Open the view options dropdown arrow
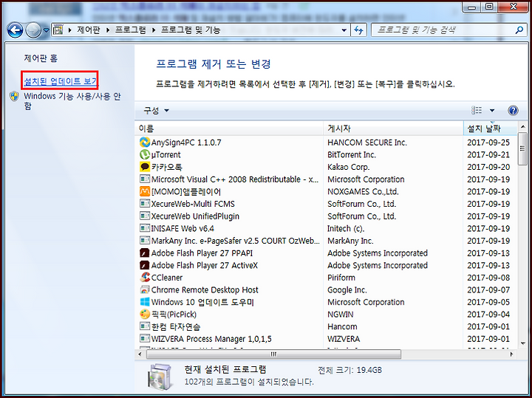This screenshot has height=398, width=532. [492, 110]
